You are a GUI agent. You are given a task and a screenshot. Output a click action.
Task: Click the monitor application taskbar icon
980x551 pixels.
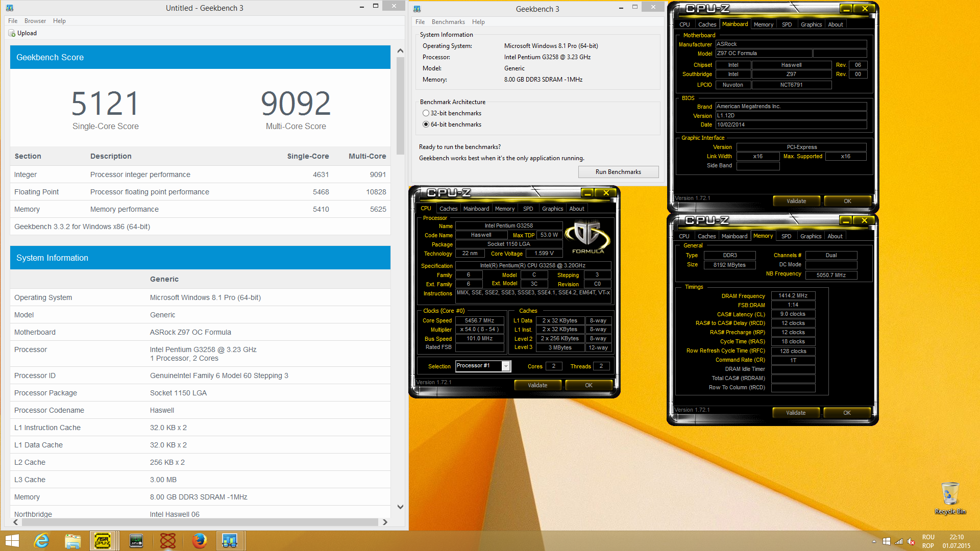tap(136, 541)
